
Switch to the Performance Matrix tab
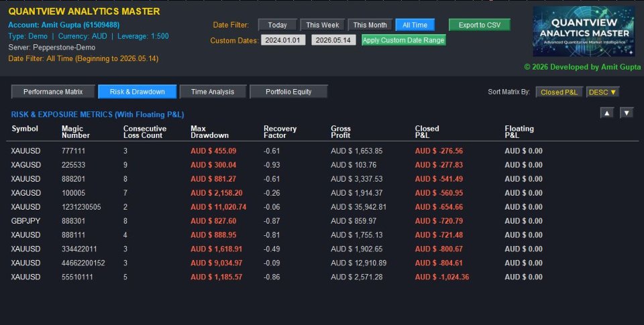(53, 92)
